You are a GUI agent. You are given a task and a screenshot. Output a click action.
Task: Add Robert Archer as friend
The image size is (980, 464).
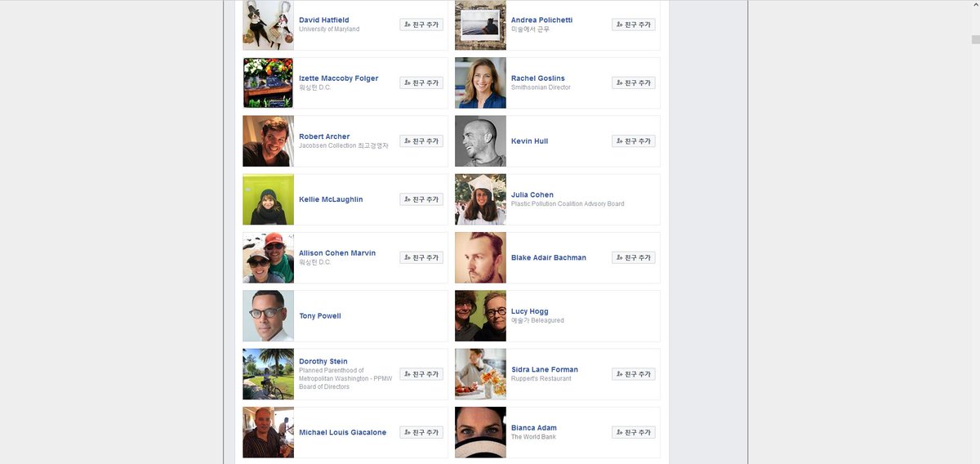(x=421, y=141)
